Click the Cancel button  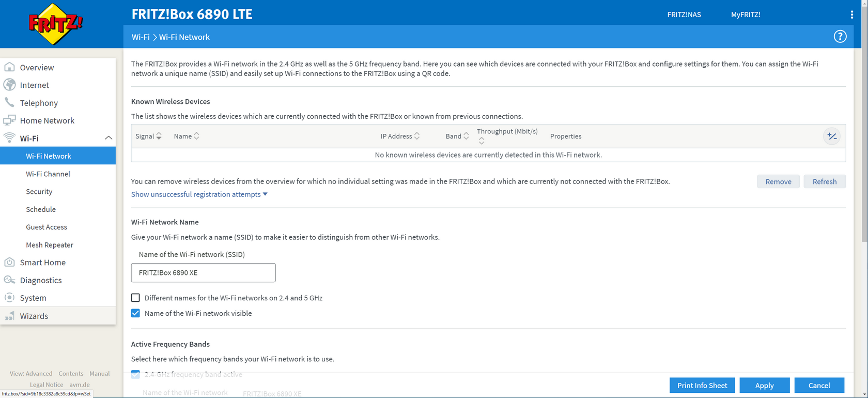coord(819,385)
